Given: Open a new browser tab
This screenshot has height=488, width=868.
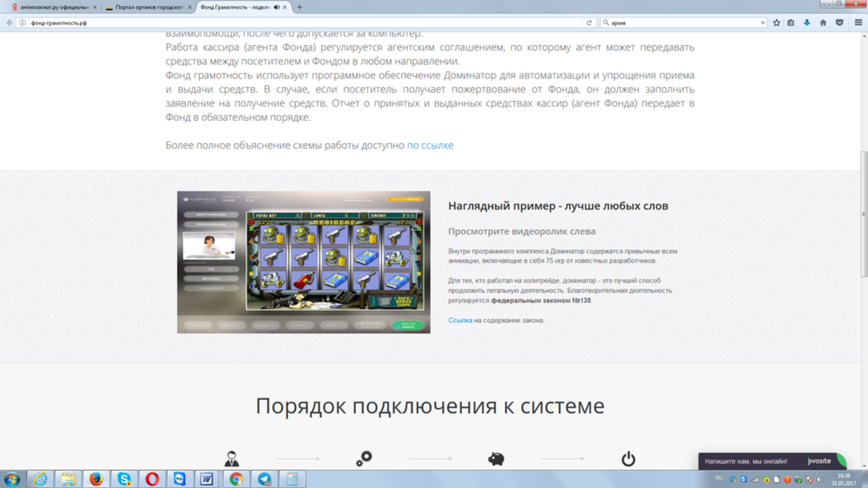Looking at the screenshot, I should point(300,7).
